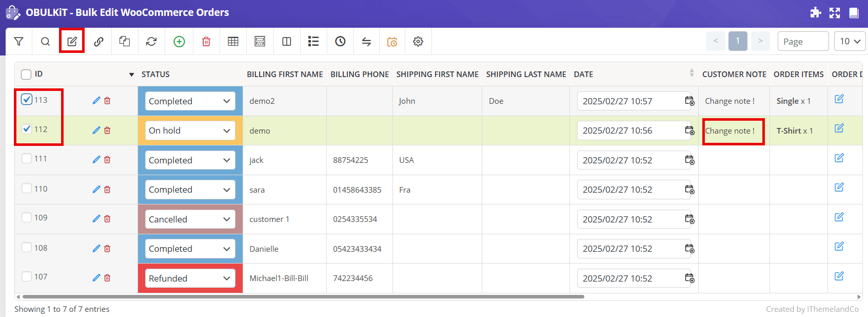This screenshot has height=317, width=868.
Task: Open the bulk edit pencil toolbar icon
Action: [72, 42]
